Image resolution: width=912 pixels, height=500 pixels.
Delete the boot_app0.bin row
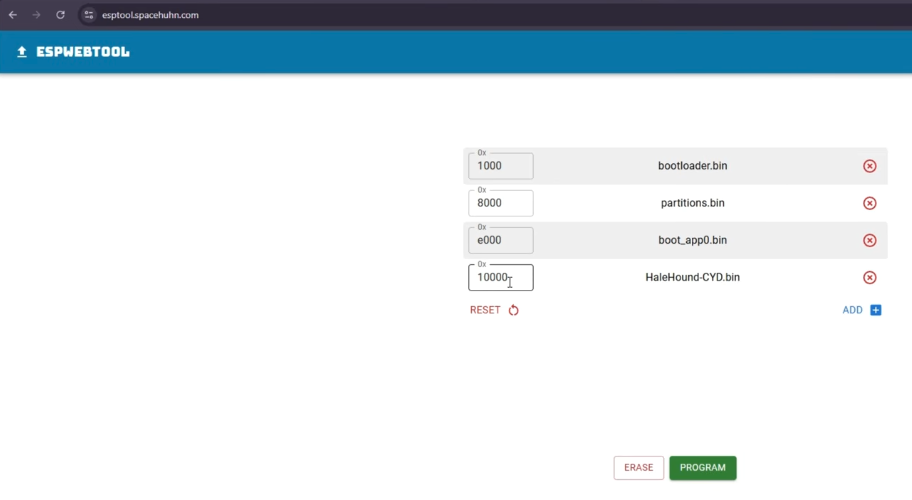869,240
